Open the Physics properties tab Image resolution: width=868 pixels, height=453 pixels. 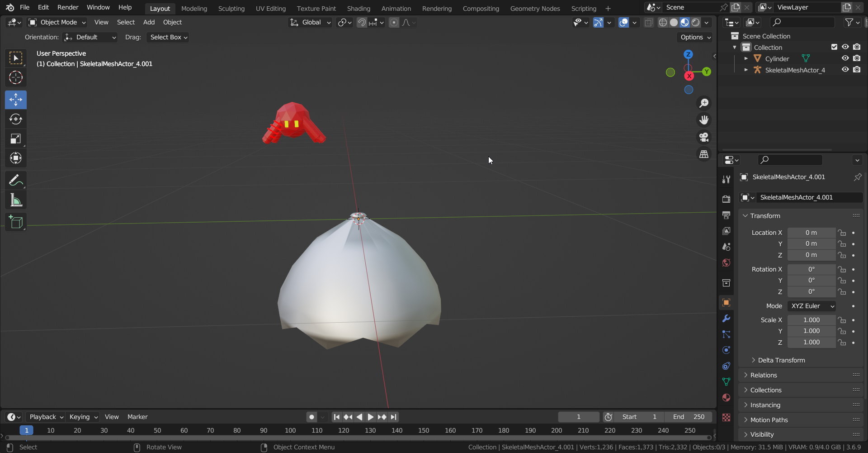(x=726, y=350)
